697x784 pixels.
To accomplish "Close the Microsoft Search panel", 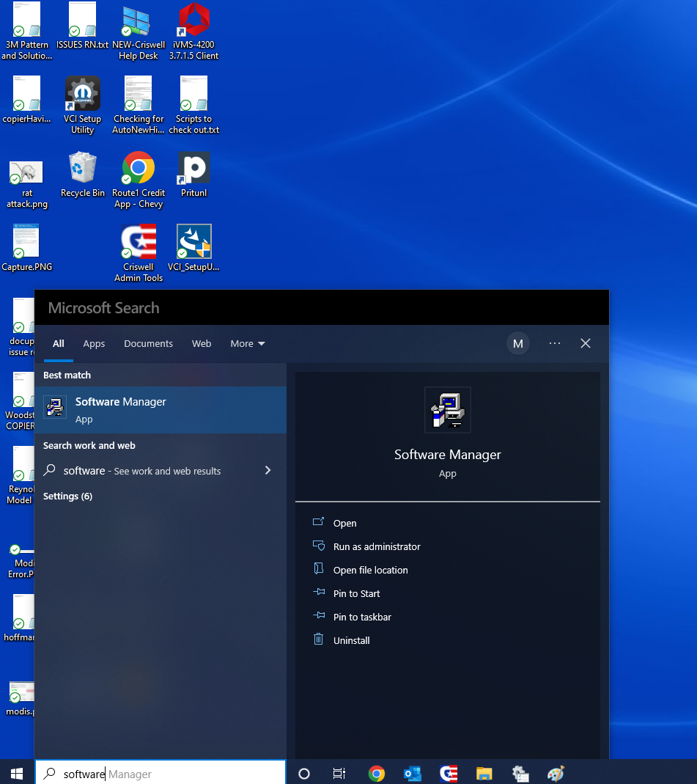I will click(x=586, y=343).
